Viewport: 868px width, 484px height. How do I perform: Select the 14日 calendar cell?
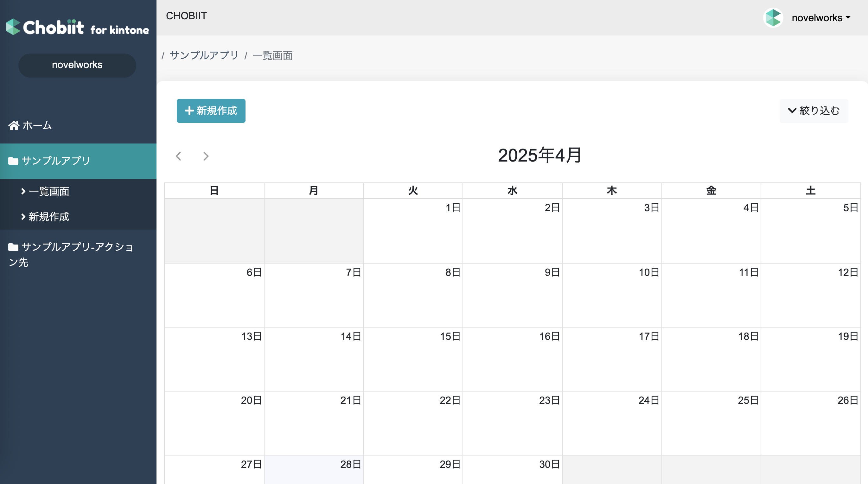pos(314,359)
